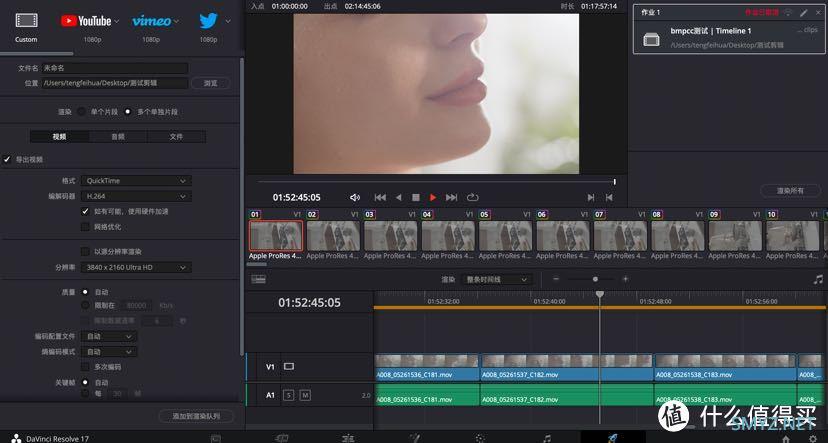This screenshot has height=443, width=828.
Task: Click 渲染所有 render all button
Action: pyautogui.click(x=791, y=191)
